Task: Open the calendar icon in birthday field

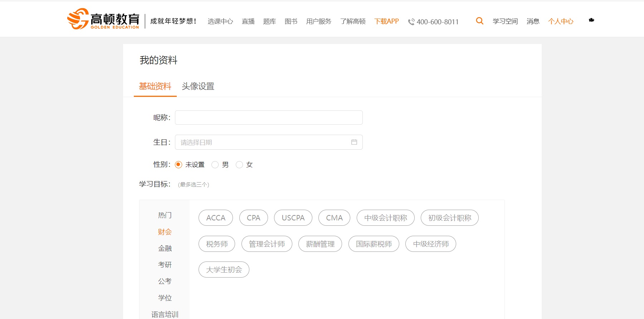Action: coord(354,142)
